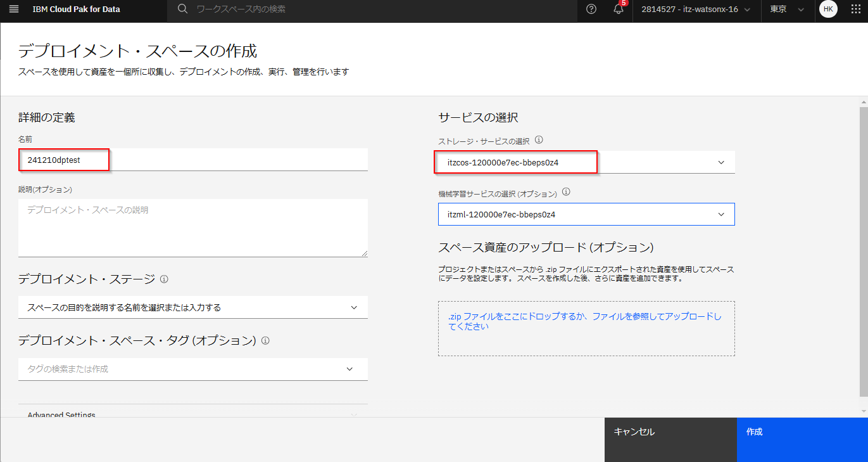Open the deployment stage dropdown
868x462 pixels.
(193, 307)
